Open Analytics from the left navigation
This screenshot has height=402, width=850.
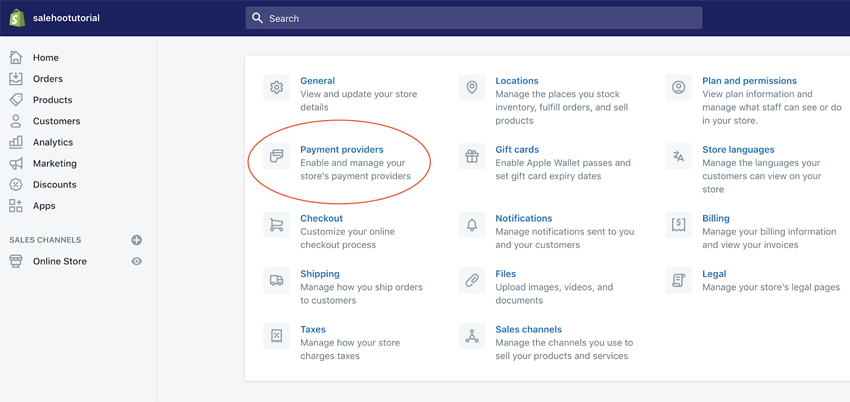tap(52, 142)
